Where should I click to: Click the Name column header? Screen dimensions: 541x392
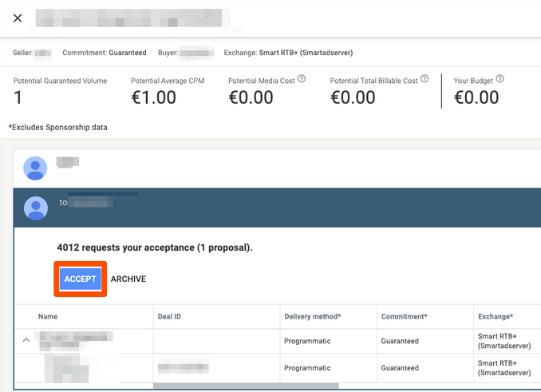(48, 317)
